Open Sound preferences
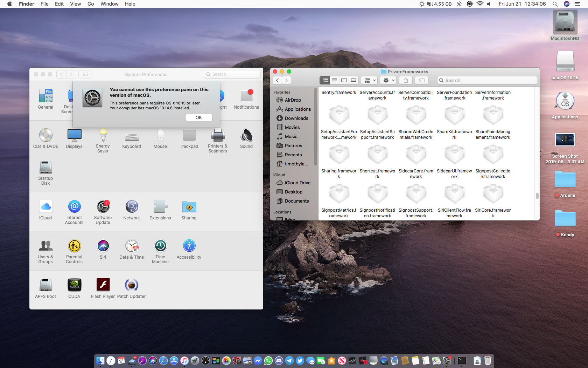588x368 pixels. (x=246, y=138)
